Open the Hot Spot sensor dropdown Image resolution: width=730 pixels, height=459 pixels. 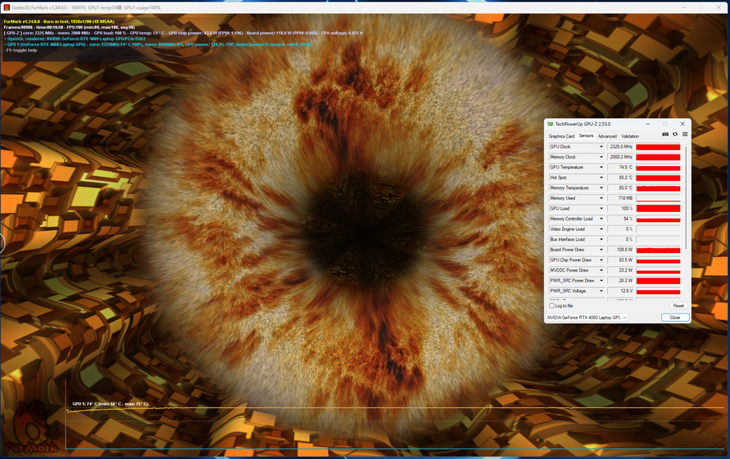601,178
